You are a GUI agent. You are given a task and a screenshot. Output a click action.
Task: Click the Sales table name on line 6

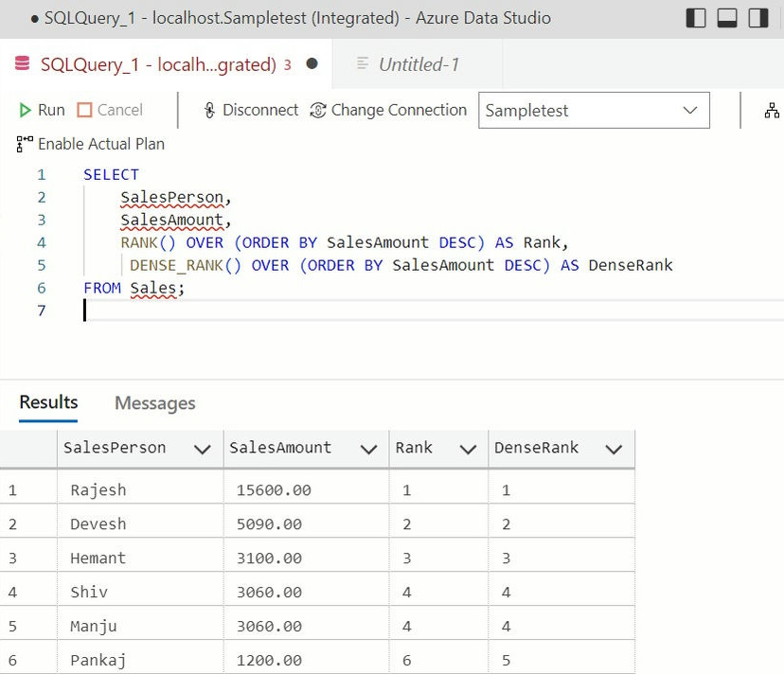[x=153, y=288]
